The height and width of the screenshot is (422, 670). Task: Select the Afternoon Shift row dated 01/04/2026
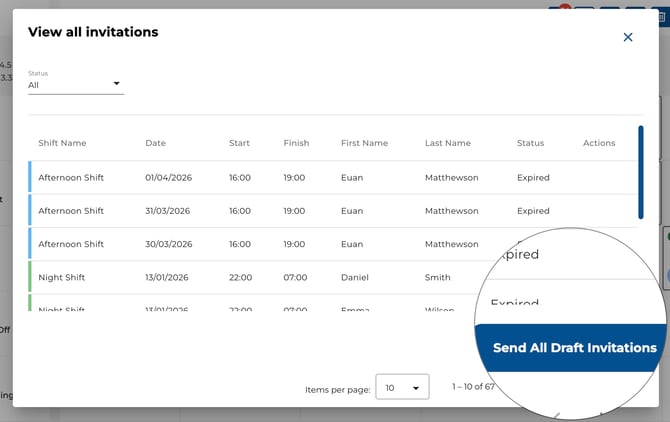[300, 178]
